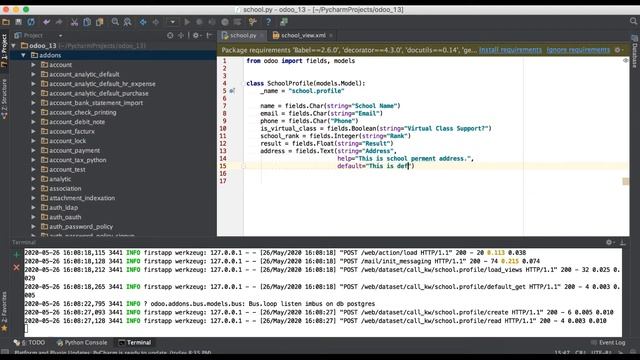
Task: Click the Open folder toolbar icon
Action: (x=6, y=22)
